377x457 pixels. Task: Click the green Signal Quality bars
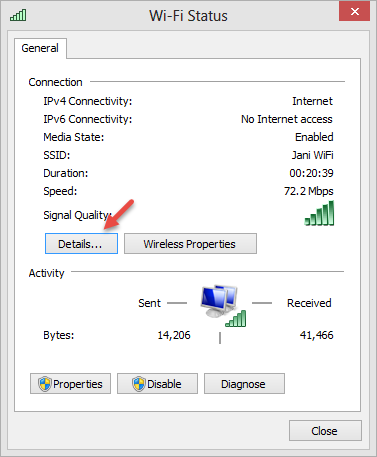tap(319, 213)
